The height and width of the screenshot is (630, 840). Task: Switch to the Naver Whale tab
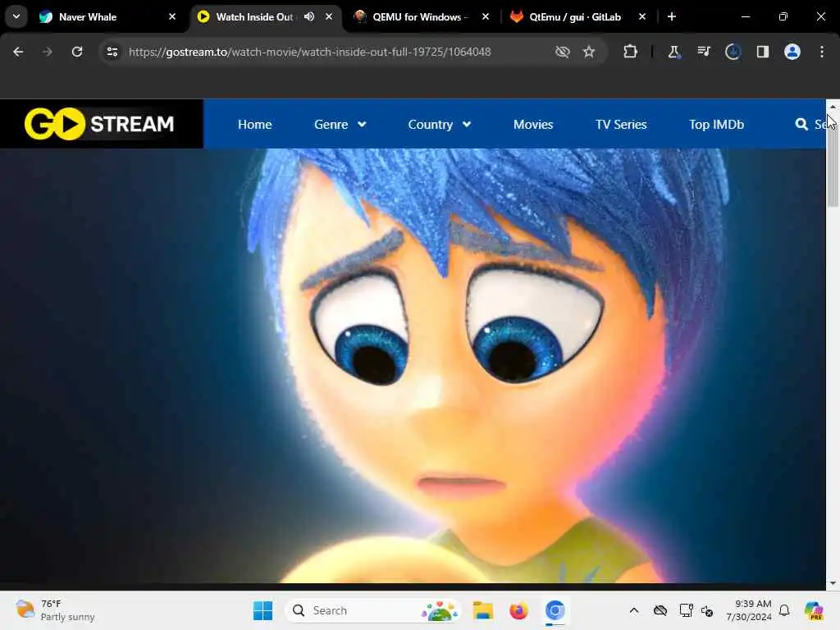107,16
